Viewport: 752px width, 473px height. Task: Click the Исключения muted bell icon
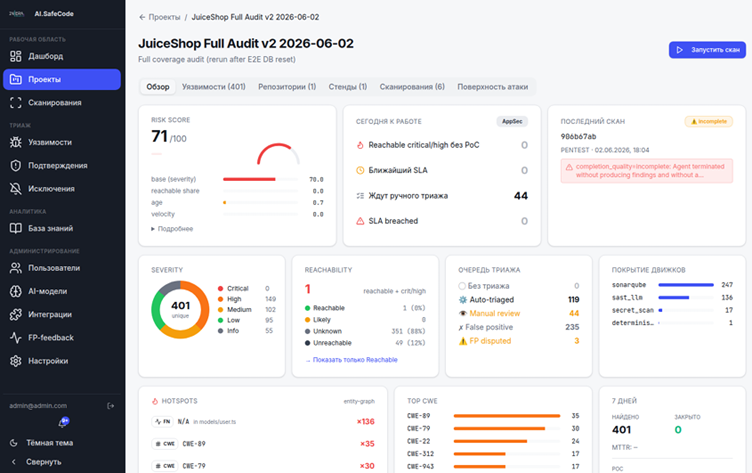16,189
